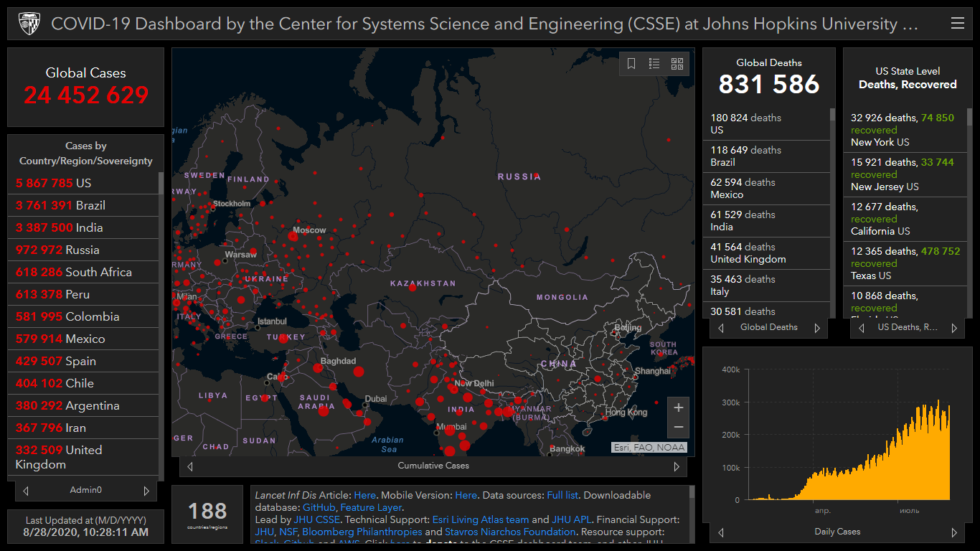
Task: Open the hamburger menu in header
Action: click(957, 24)
